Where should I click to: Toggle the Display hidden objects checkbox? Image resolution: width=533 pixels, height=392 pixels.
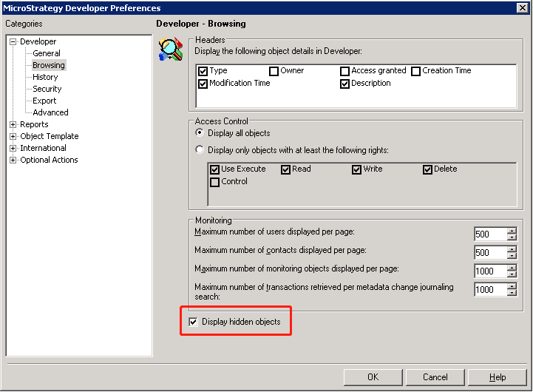coord(194,322)
